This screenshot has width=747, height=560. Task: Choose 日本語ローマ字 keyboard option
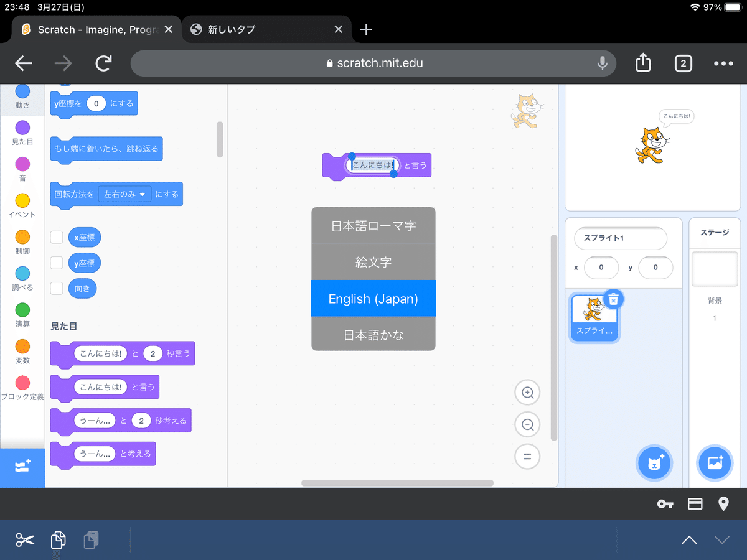[374, 225]
